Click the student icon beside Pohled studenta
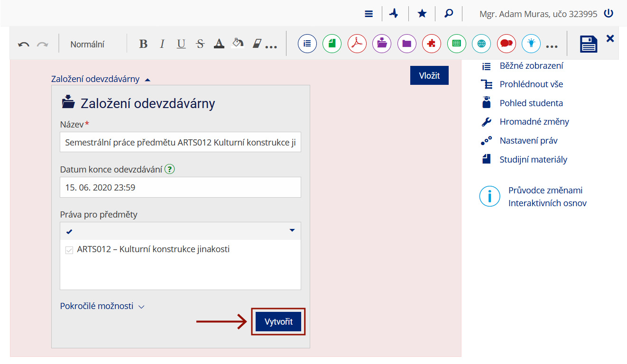Image resolution: width=627 pixels, height=364 pixels. tap(486, 102)
